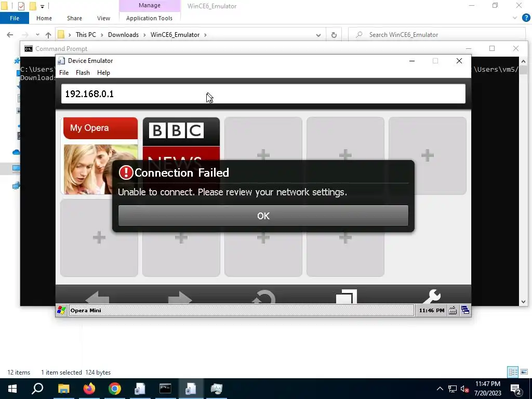This screenshot has height=399, width=532.
Task: Click This PC in the breadcrumb
Action: [86, 35]
